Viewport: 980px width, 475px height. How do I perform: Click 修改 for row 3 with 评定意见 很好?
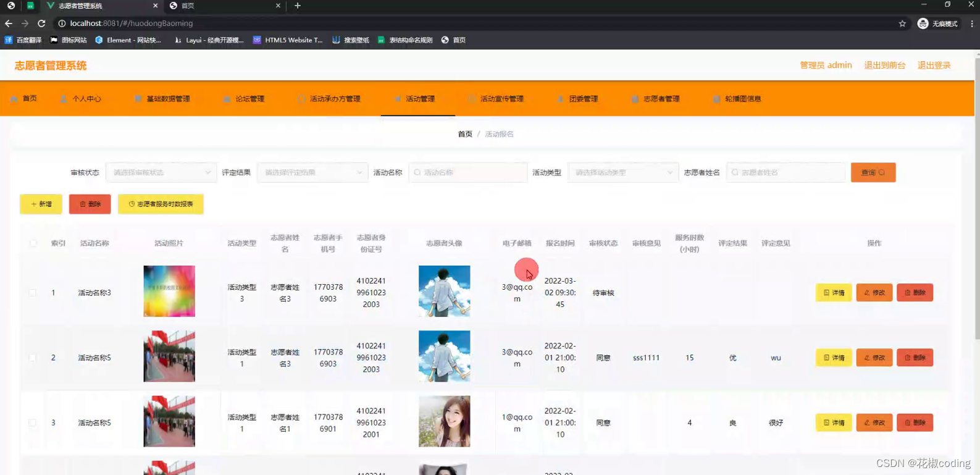click(x=874, y=422)
